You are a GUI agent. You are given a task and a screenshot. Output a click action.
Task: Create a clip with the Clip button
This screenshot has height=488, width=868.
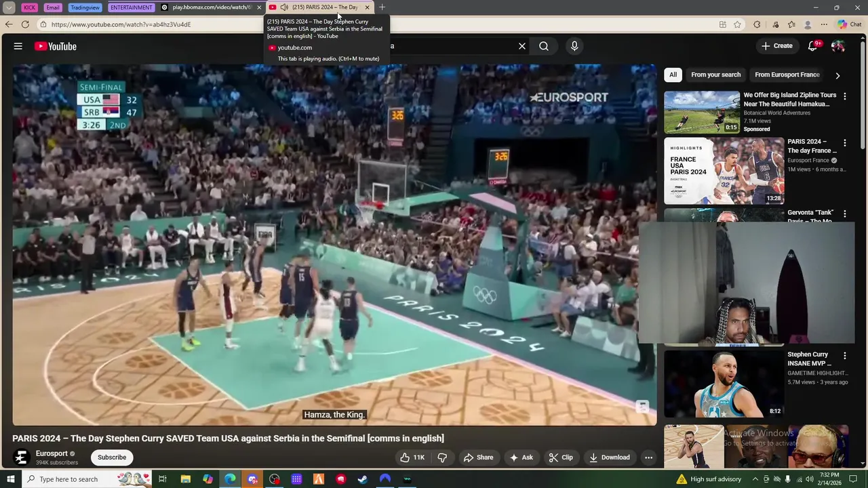561,457
